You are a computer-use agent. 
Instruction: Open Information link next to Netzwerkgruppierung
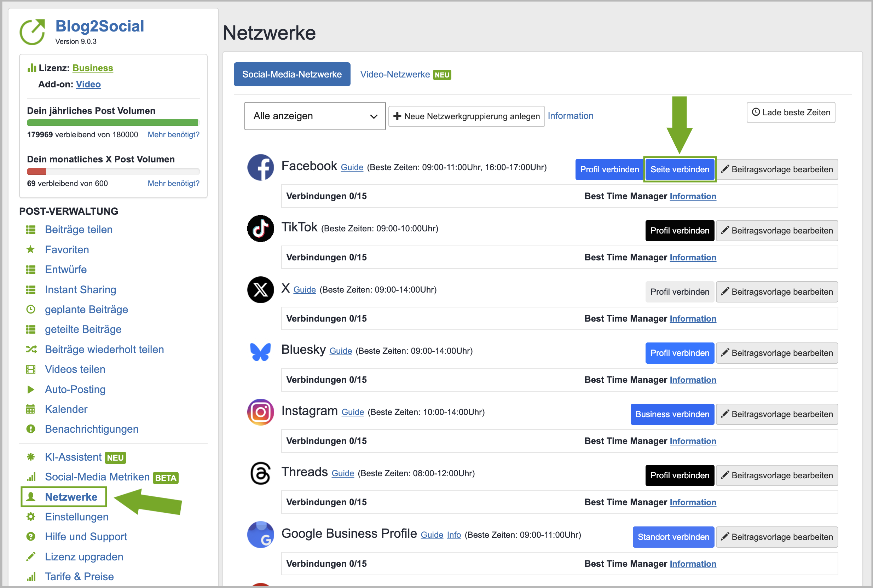point(571,115)
